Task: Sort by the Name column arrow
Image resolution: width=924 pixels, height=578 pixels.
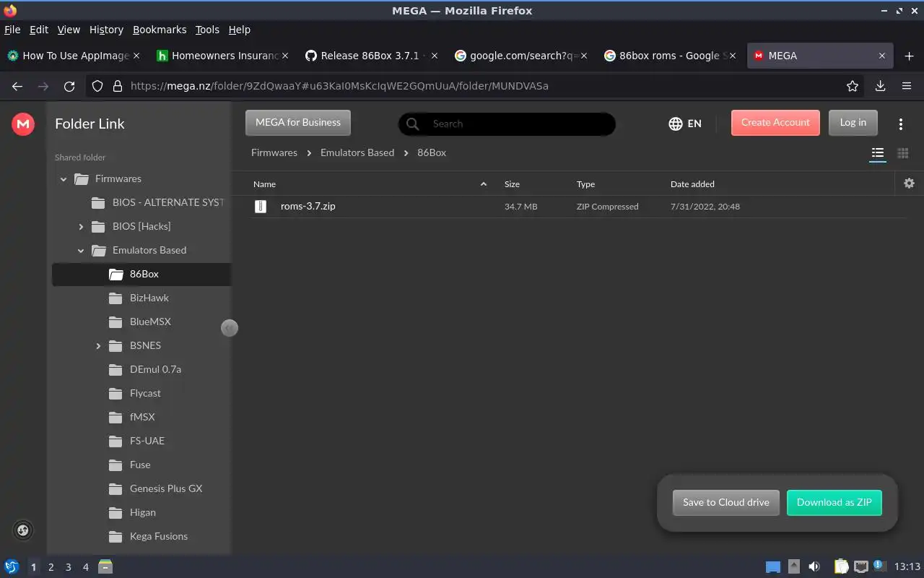Action: pyautogui.click(x=484, y=184)
